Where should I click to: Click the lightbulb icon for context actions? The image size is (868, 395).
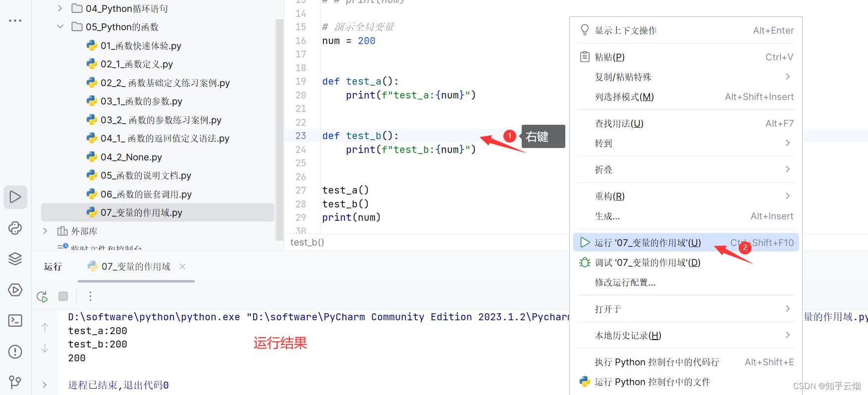[x=585, y=30]
